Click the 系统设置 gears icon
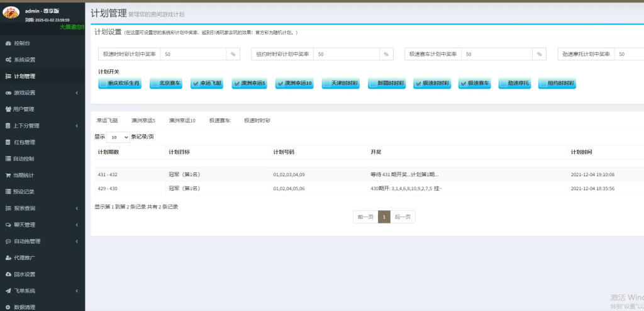Image resolution: width=644 pixels, height=311 pixels. tap(8, 60)
